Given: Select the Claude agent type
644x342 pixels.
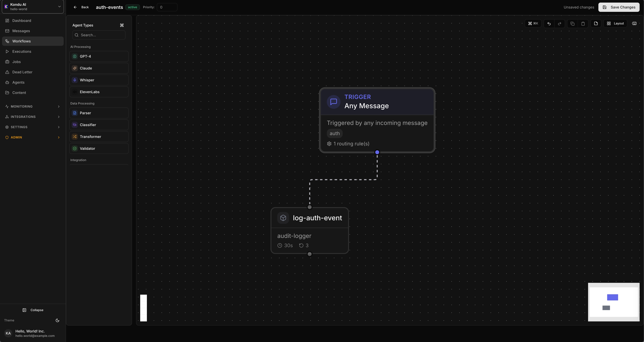Looking at the screenshot, I should click(99, 68).
